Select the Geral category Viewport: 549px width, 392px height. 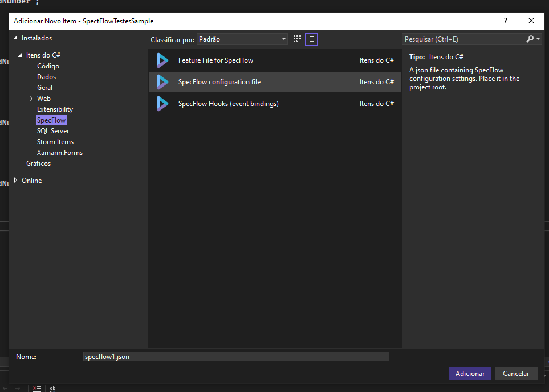pos(44,88)
